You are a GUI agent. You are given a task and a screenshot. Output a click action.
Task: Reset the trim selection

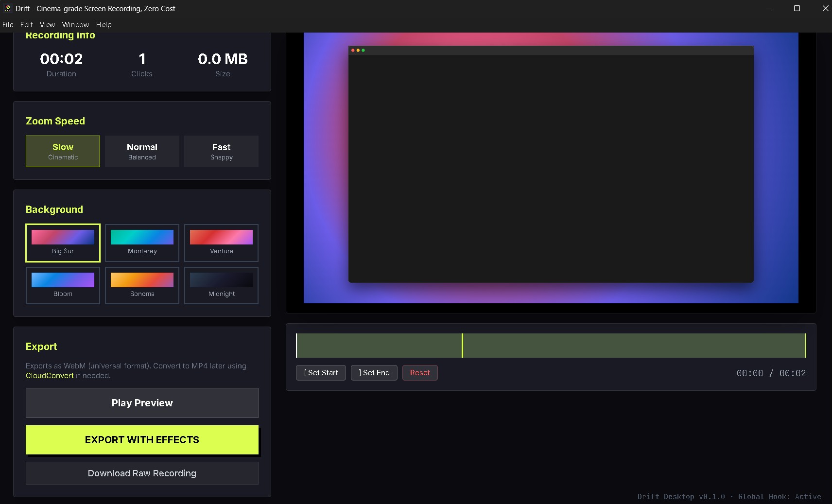[x=420, y=373]
